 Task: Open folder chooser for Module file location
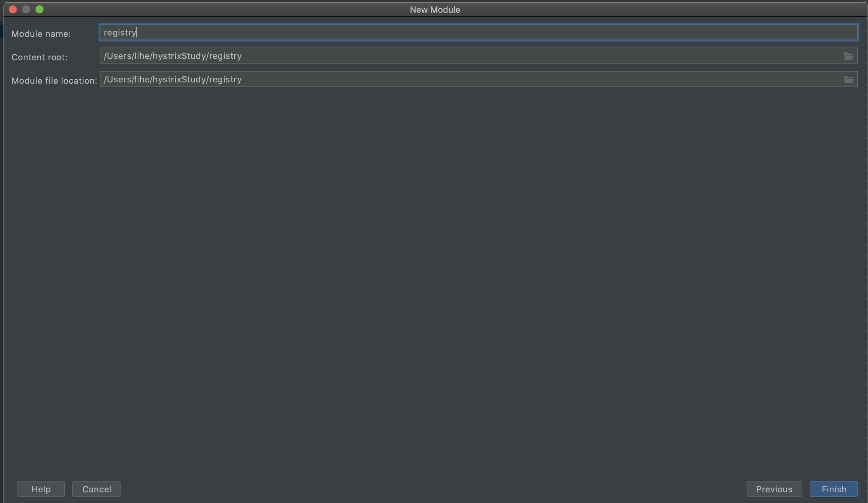(848, 80)
